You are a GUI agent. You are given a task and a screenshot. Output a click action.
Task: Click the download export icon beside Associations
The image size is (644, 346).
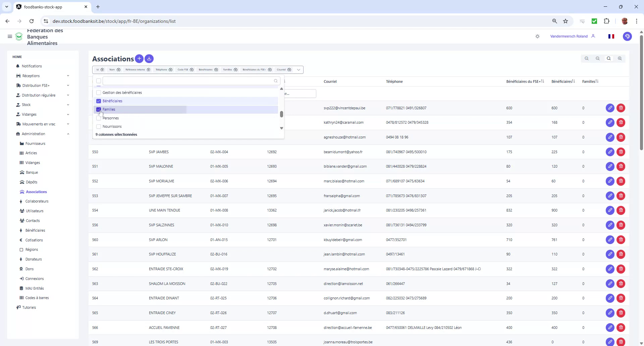pyautogui.click(x=149, y=59)
